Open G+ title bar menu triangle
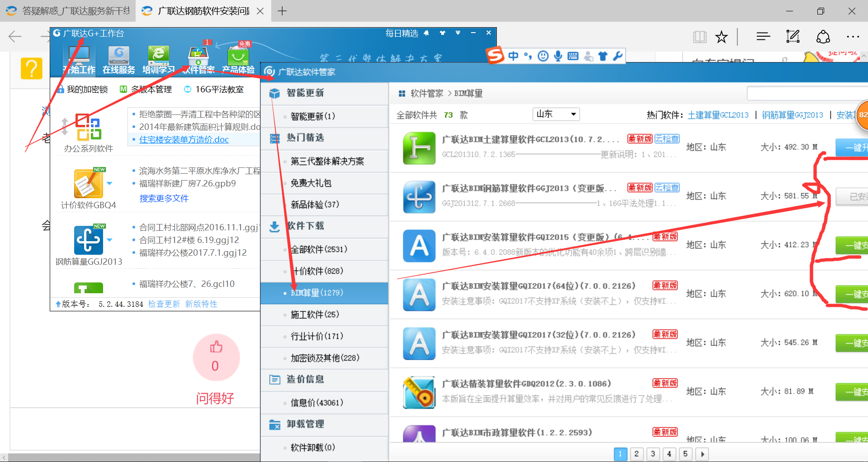The image size is (868, 462). pos(458,33)
